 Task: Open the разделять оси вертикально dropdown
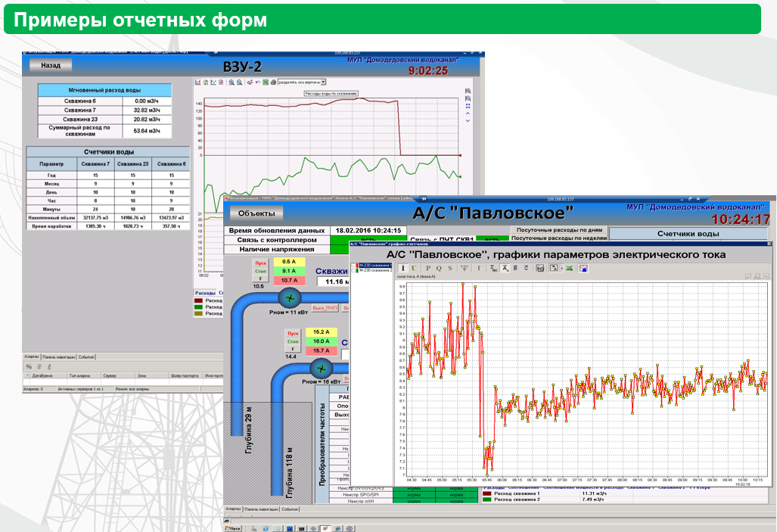323,82
